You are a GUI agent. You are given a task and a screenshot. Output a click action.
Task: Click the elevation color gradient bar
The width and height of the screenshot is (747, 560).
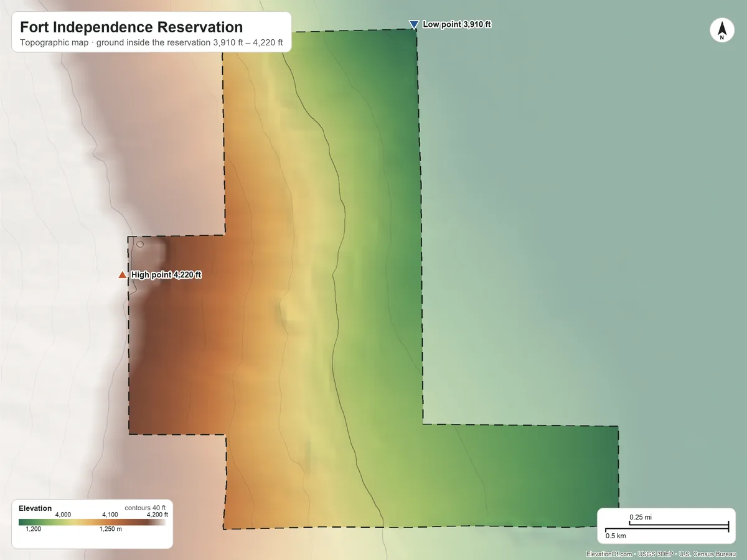point(92,523)
